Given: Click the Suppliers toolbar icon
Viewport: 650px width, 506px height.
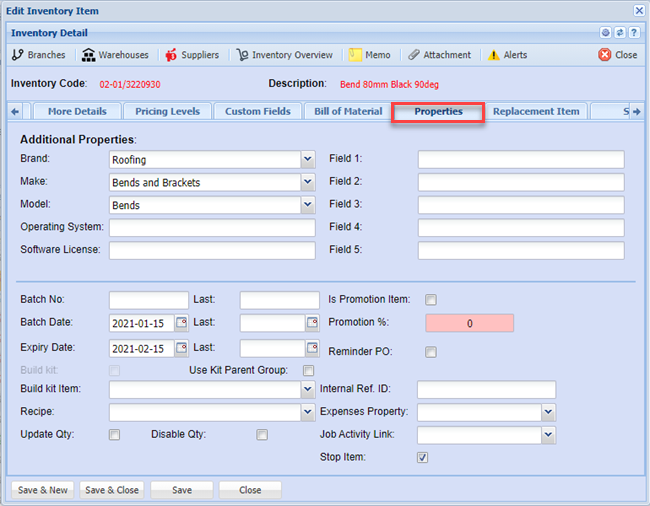Looking at the screenshot, I should pos(171,55).
